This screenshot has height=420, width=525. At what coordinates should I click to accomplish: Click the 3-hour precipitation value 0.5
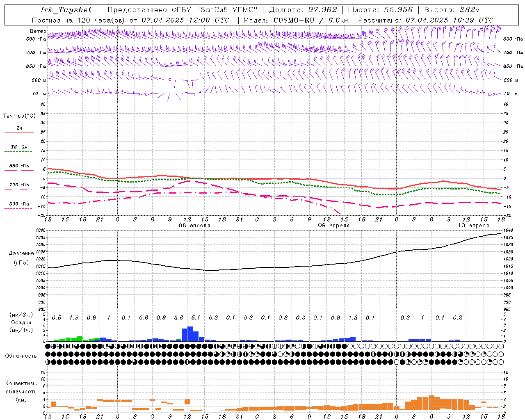point(57,317)
